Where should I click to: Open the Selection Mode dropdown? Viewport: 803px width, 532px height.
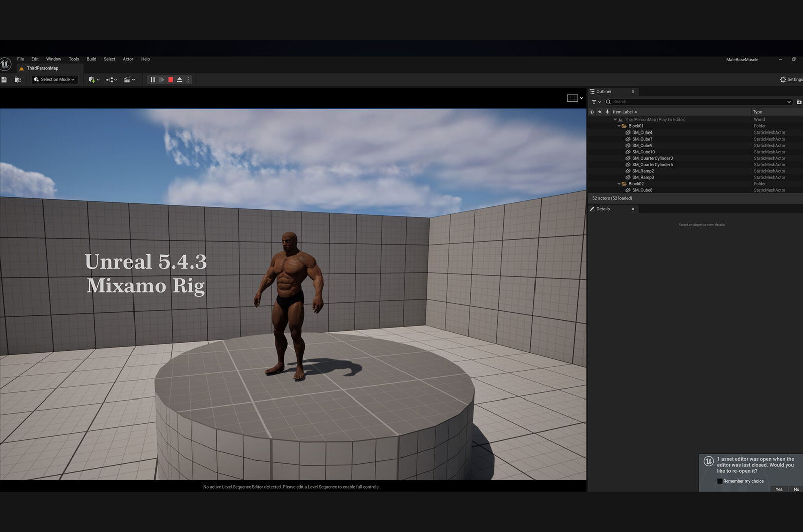pos(55,80)
